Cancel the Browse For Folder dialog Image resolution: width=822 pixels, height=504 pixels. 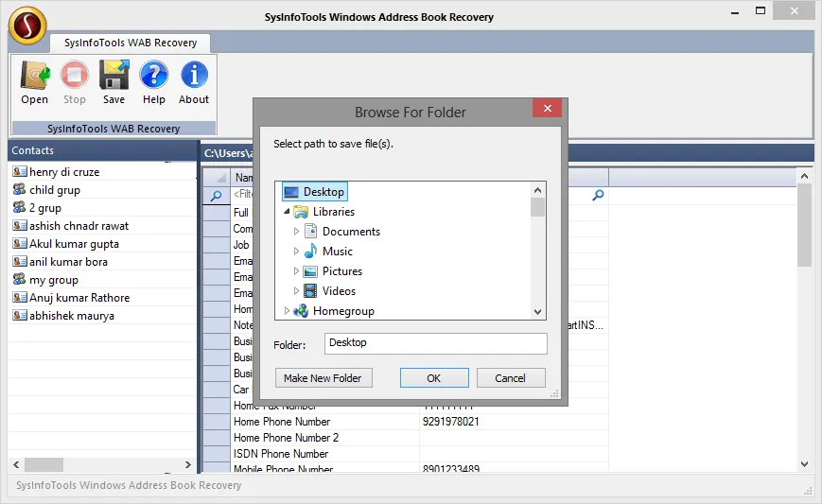pyautogui.click(x=511, y=377)
